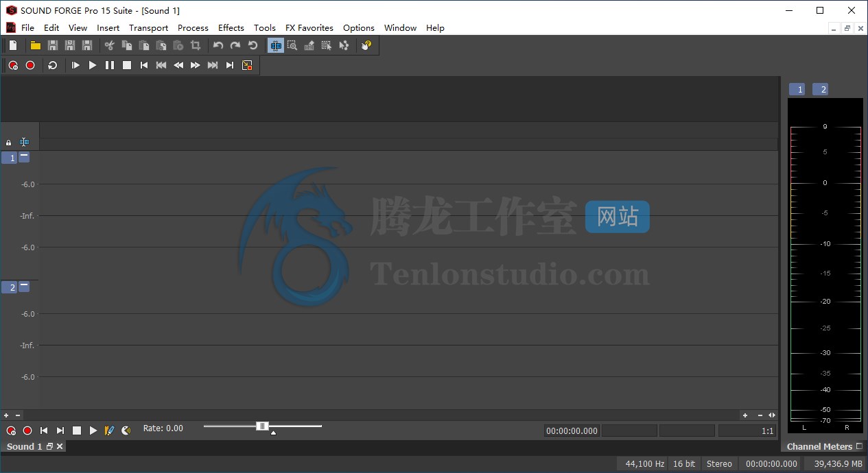Click the Rewind double-arrow button
Image resolution: width=868 pixels, height=473 pixels.
178,65
